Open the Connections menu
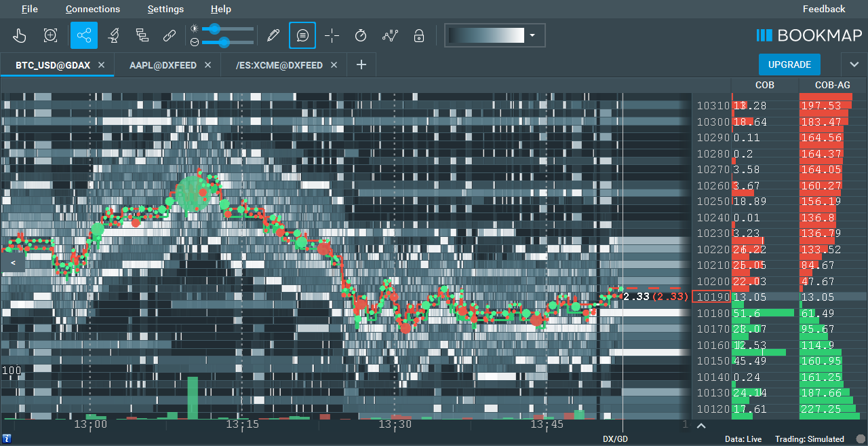The width and height of the screenshot is (868, 446). point(93,9)
